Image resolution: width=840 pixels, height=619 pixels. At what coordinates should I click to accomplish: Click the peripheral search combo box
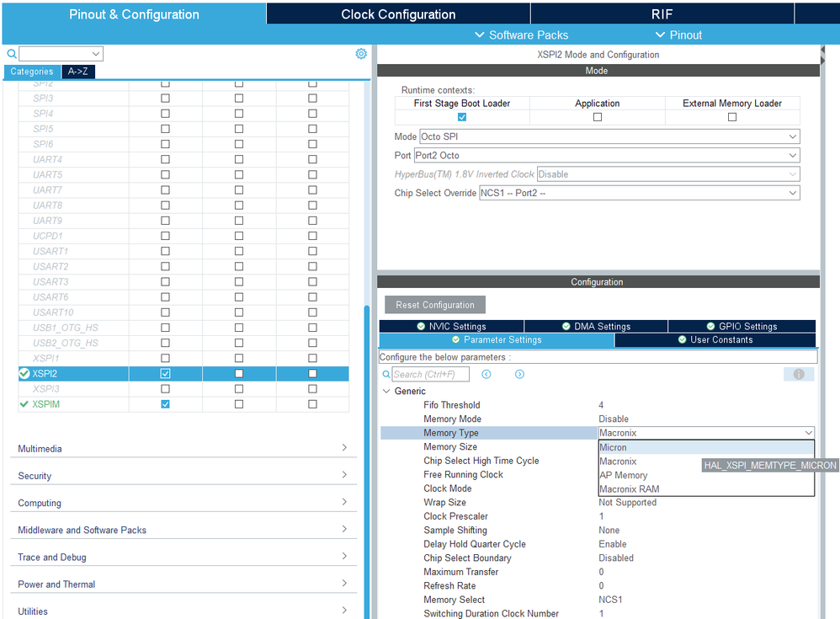pos(61,54)
